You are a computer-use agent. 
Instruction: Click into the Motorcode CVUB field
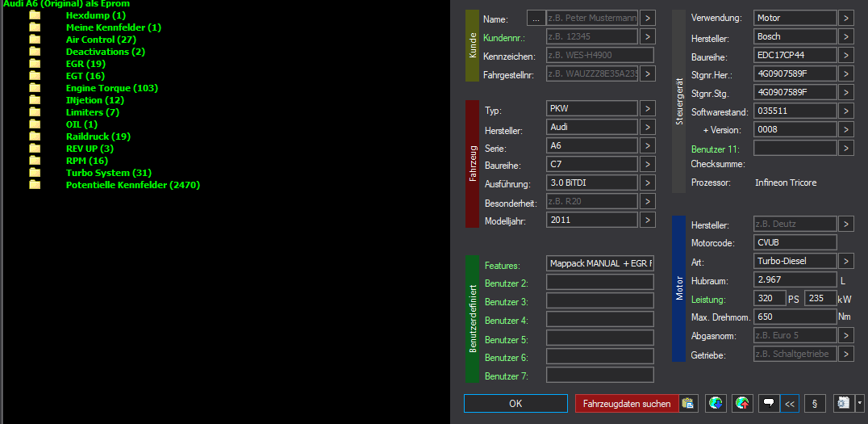795,242
